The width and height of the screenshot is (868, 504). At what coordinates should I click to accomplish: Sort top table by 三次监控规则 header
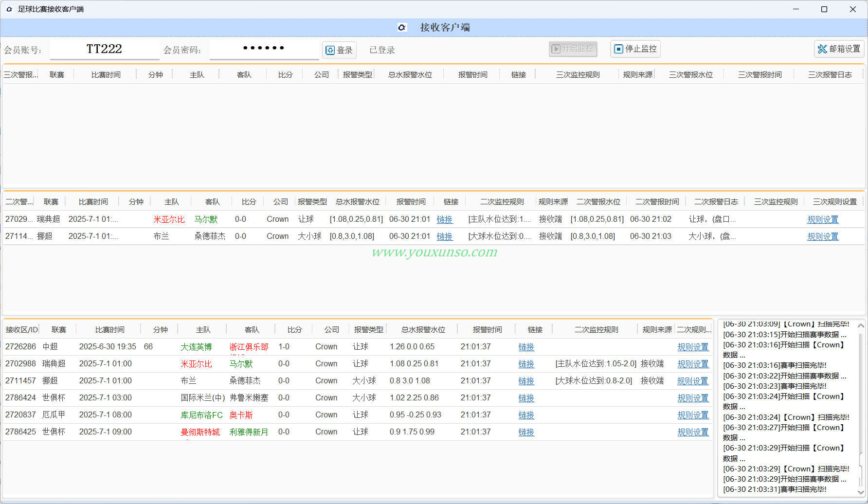tap(578, 74)
